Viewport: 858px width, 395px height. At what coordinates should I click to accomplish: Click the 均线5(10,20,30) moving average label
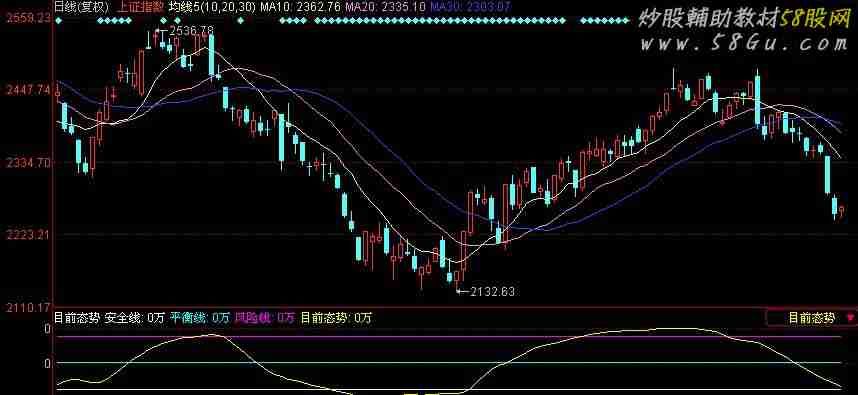coord(212,7)
